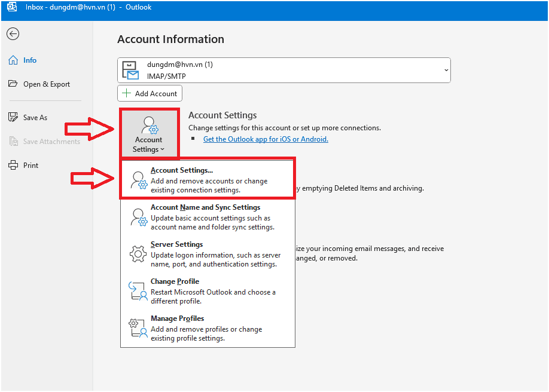Click 'Update basic account settings such as' text
Image resolution: width=549 pixels, height=392 pixels.
point(211,218)
